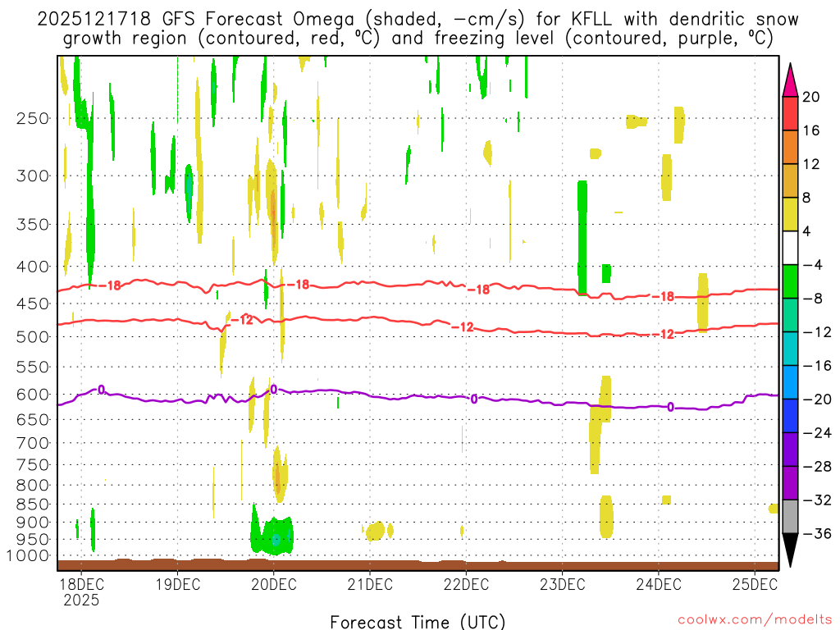Click the 850 pressure level label
The width and height of the screenshot is (840, 630).
click(x=33, y=504)
